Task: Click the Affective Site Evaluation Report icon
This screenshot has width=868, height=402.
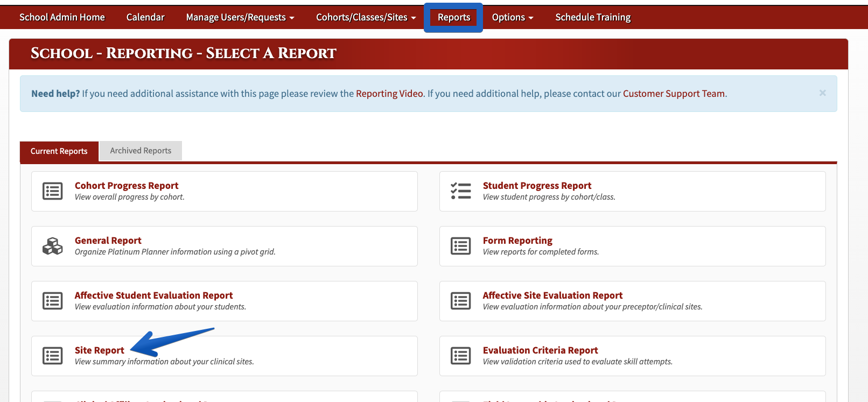Action: coord(461,301)
